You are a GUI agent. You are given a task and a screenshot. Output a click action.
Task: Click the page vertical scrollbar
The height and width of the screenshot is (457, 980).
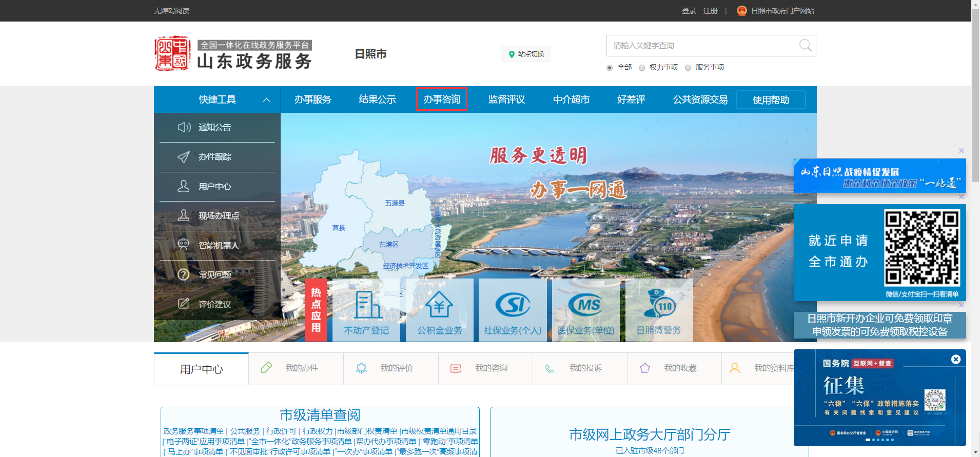click(x=975, y=103)
